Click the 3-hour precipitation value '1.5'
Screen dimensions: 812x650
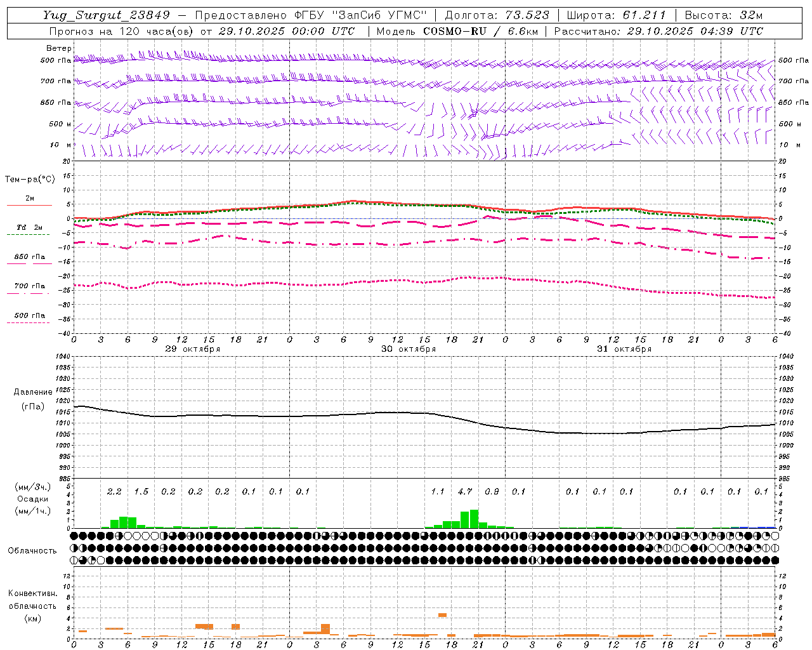coord(141,491)
